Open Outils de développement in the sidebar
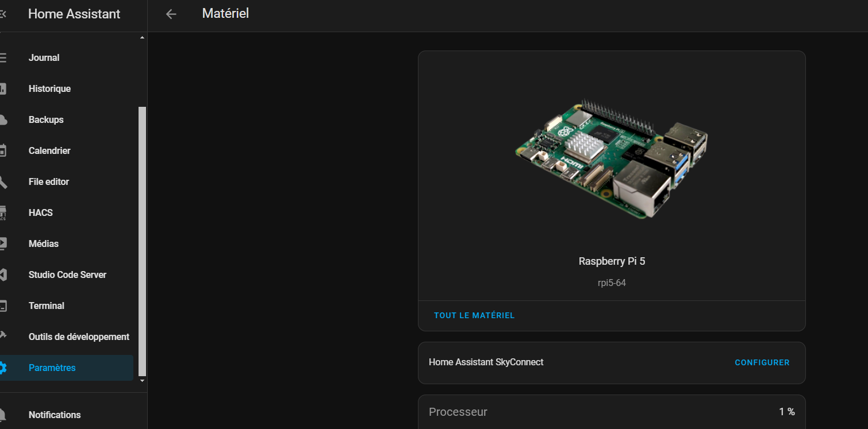Image resolution: width=868 pixels, height=429 pixels. tap(67, 337)
